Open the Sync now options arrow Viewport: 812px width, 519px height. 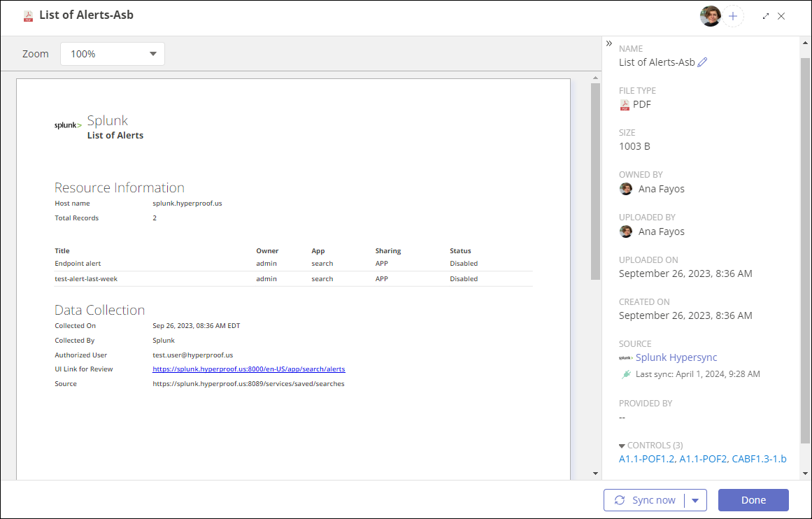tap(695, 500)
